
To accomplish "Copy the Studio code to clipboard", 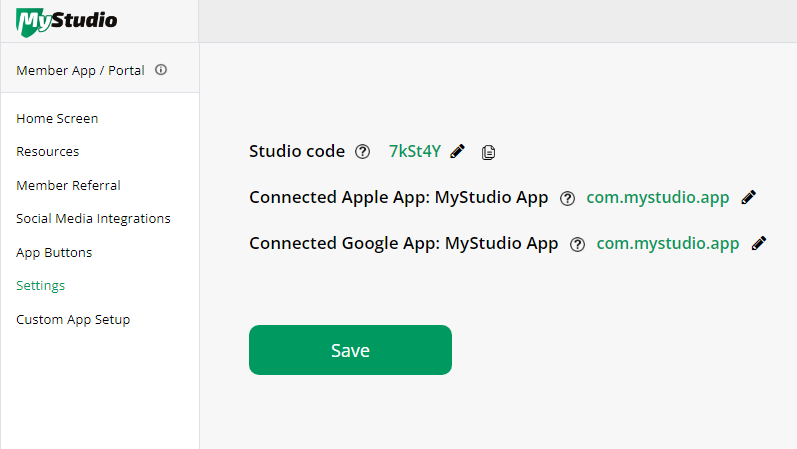I will point(488,152).
